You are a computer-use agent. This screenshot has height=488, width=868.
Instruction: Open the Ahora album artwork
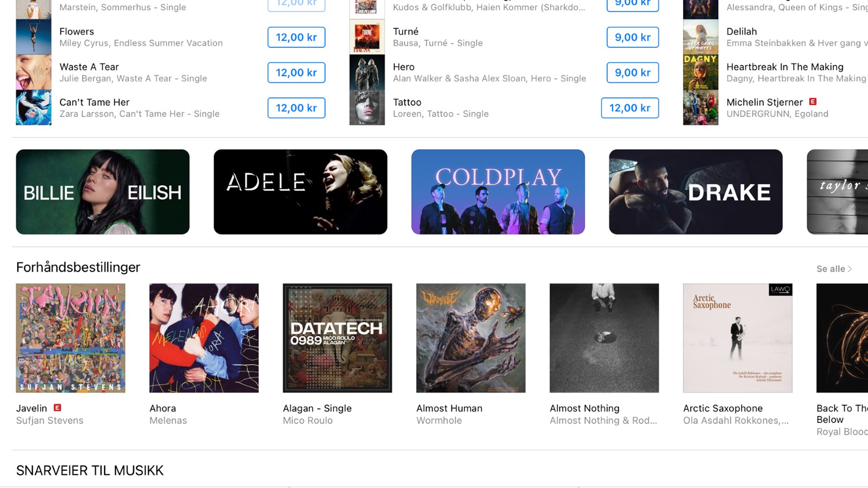click(204, 338)
